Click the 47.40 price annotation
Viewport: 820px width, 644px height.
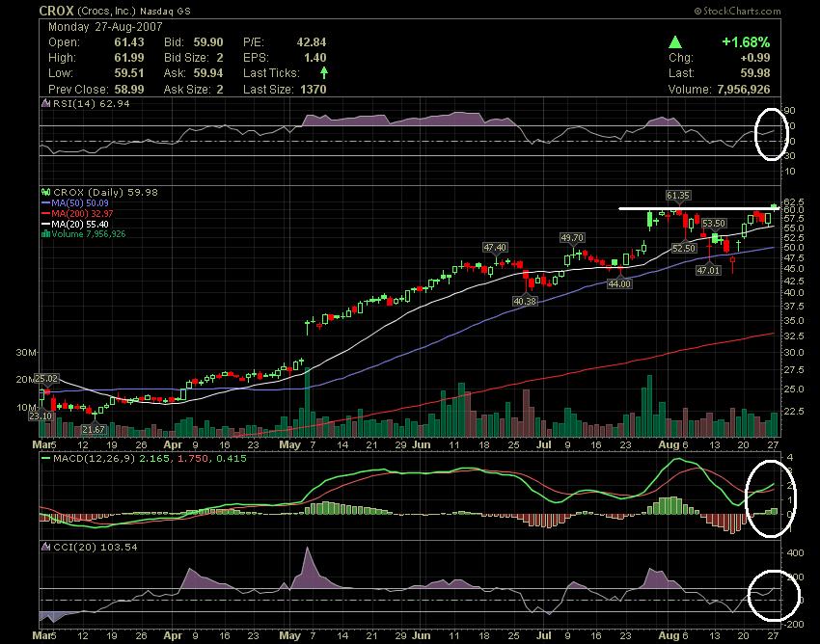495,247
